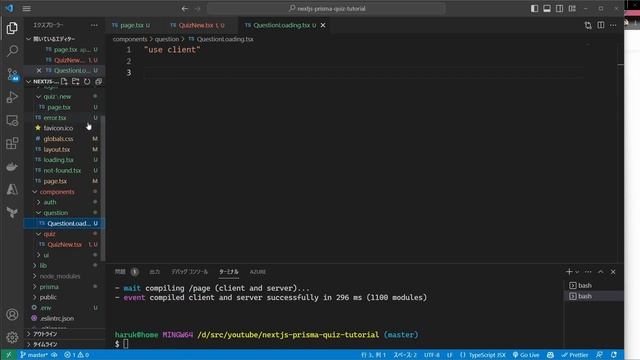This screenshot has width=640, height=360.
Task: Expand the auth folder
Action: pos(50,202)
